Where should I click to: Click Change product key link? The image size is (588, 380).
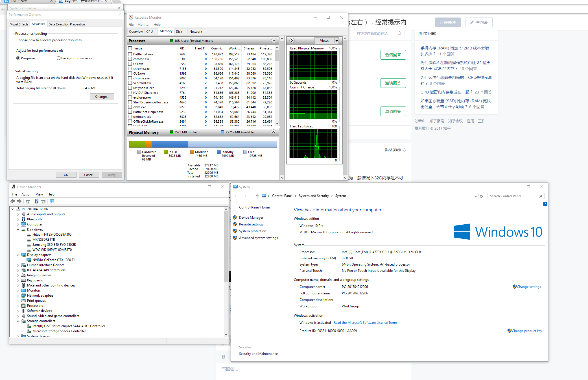pos(527,331)
